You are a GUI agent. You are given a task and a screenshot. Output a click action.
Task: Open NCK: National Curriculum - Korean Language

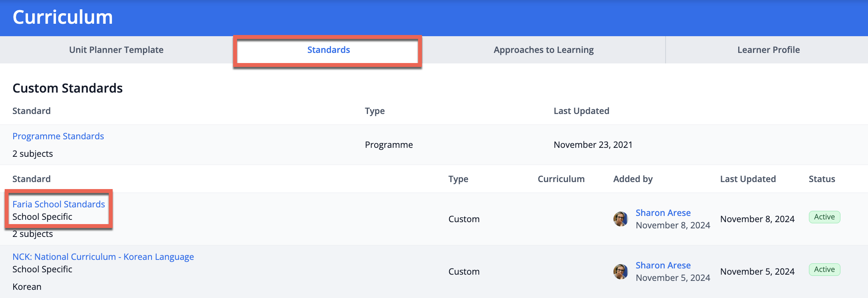103,257
